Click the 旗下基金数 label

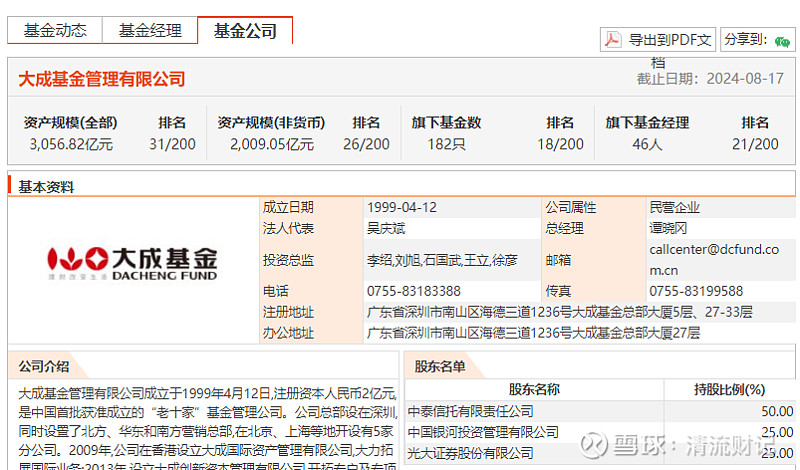tap(446, 122)
